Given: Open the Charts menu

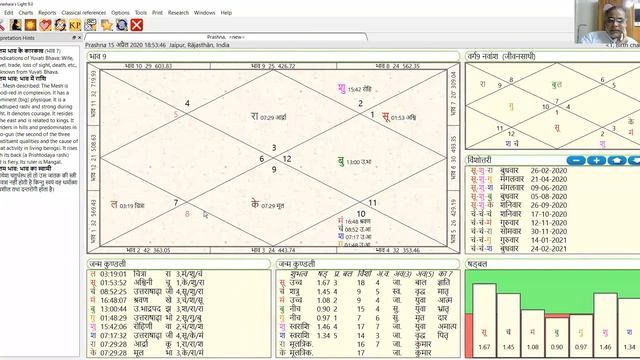Looking at the screenshot, I should click(x=26, y=13).
